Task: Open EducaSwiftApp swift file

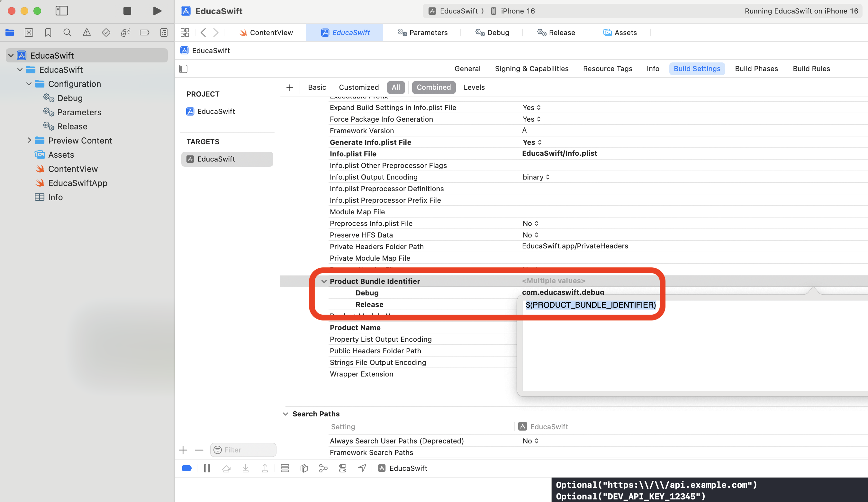Action: pos(71,183)
